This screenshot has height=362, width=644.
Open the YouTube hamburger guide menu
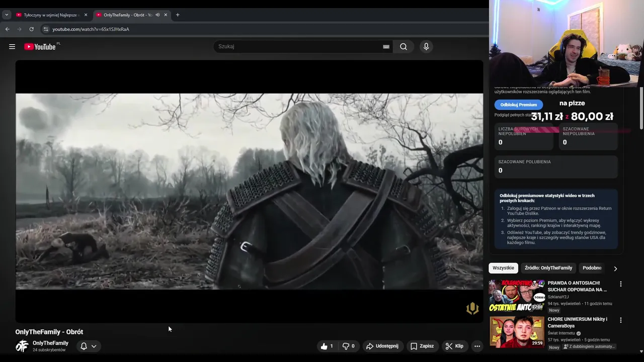pos(12,47)
